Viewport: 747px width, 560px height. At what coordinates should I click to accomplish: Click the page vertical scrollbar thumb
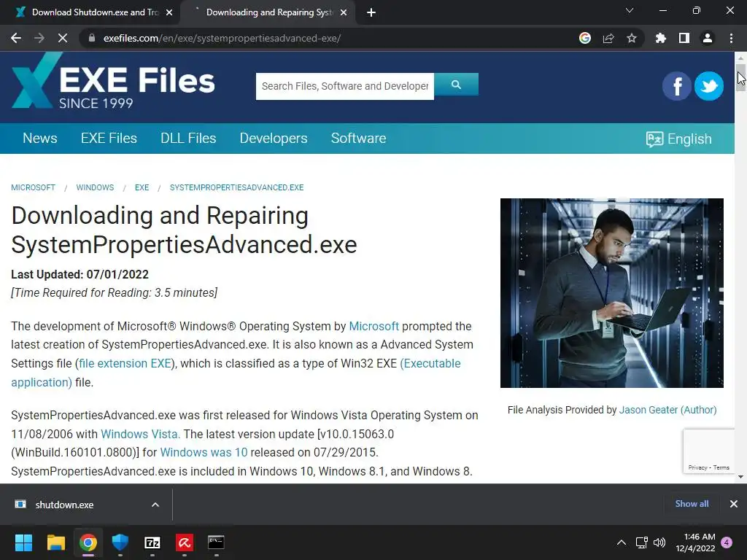point(741,77)
